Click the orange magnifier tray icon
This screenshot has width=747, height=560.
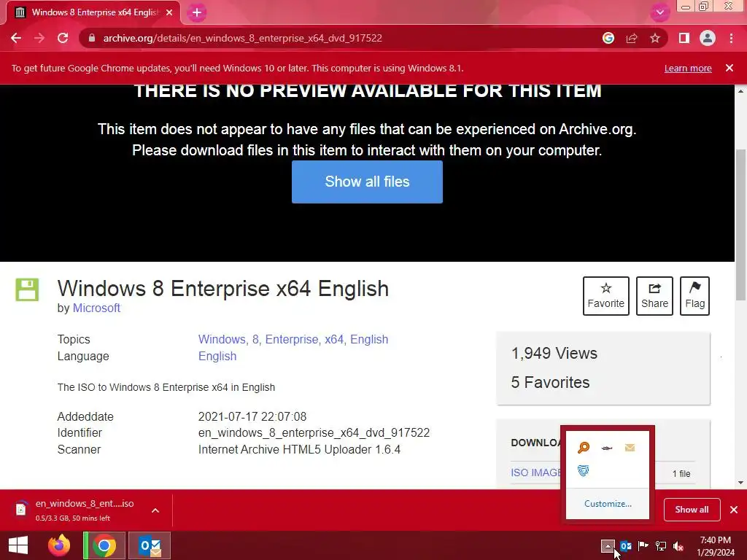tap(584, 448)
